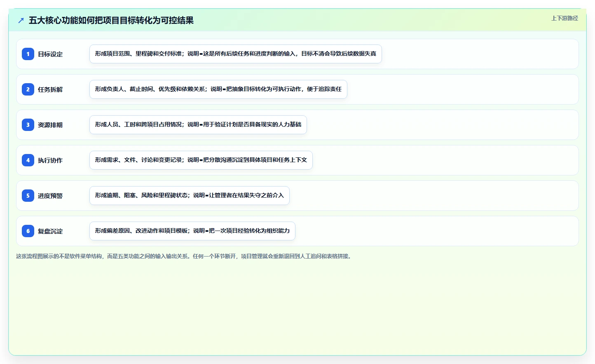Viewport: 595px width, 364px height.
Task: Click the number 5 badge for 进度预警
Action: (28, 196)
